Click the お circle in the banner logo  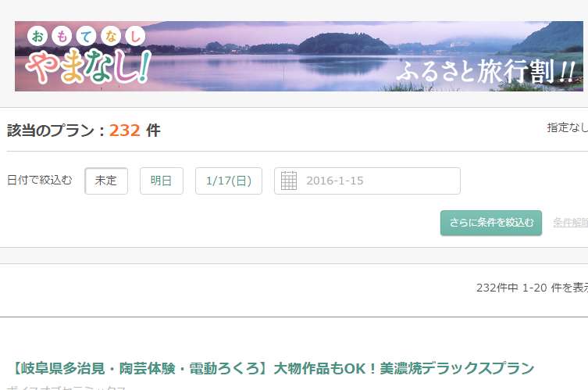[37, 37]
